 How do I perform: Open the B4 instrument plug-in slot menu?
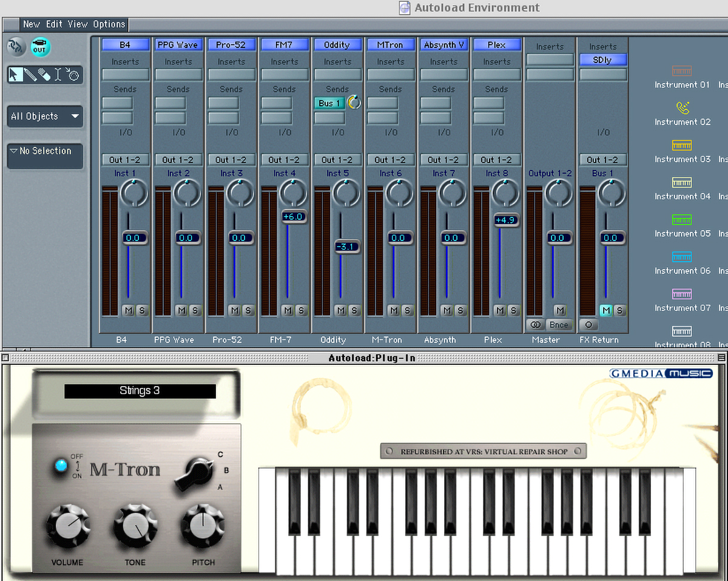pyautogui.click(x=125, y=44)
